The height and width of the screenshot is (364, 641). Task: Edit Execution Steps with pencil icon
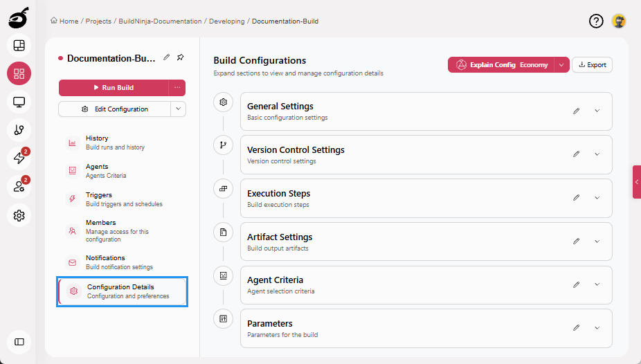click(577, 198)
